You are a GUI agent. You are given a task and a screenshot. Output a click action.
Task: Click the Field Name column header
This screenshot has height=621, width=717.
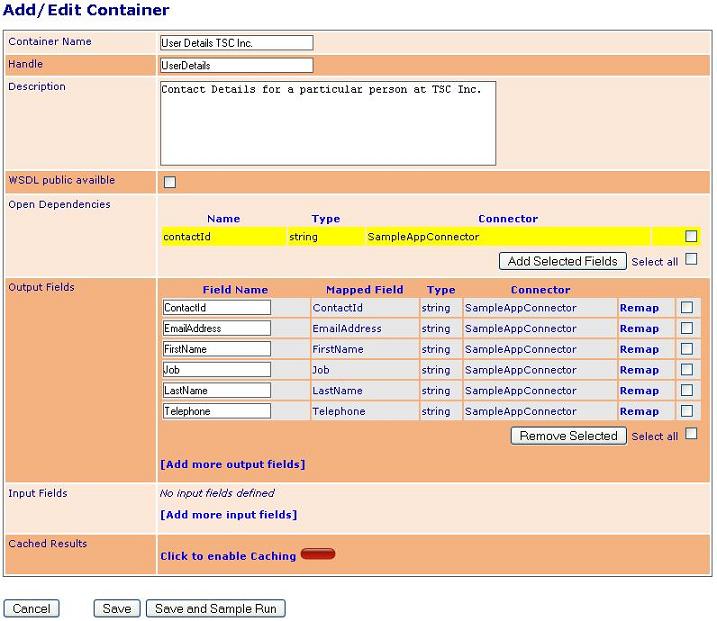pos(235,289)
